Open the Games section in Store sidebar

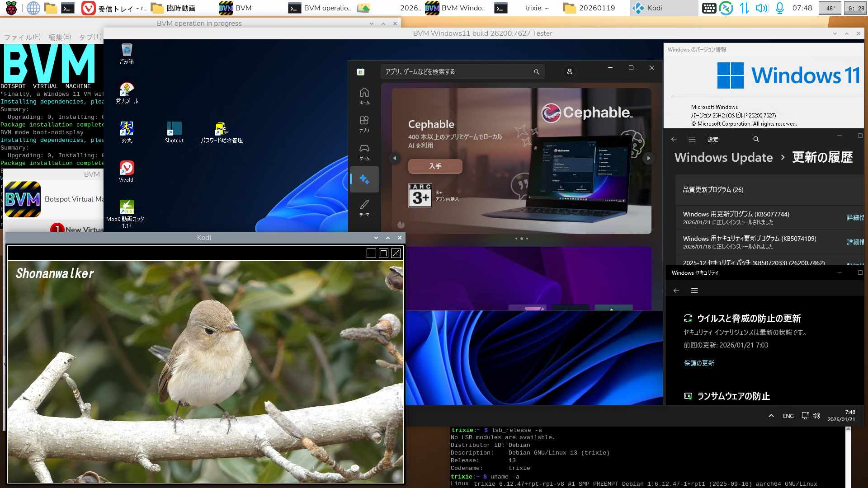point(364,151)
